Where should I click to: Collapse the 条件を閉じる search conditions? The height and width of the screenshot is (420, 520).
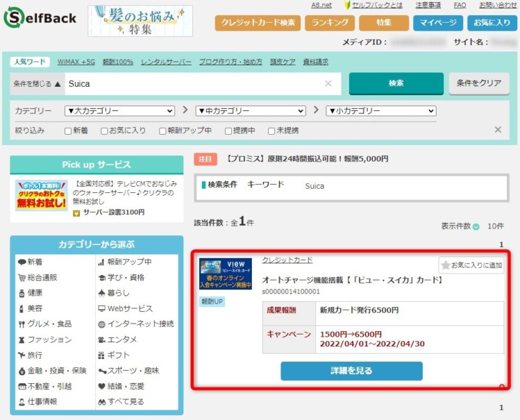[38, 84]
